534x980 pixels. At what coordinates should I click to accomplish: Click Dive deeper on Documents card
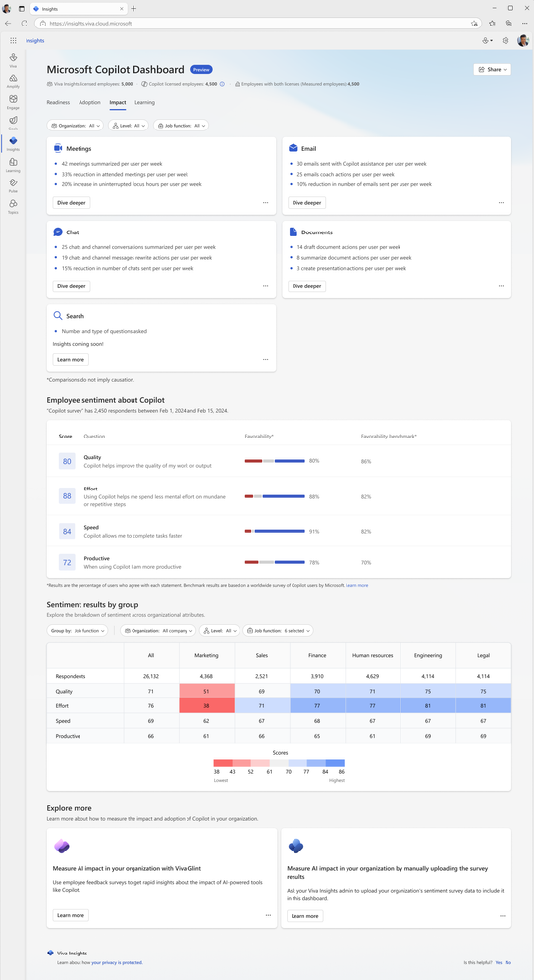pyautogui.click(x=306, y=286)
